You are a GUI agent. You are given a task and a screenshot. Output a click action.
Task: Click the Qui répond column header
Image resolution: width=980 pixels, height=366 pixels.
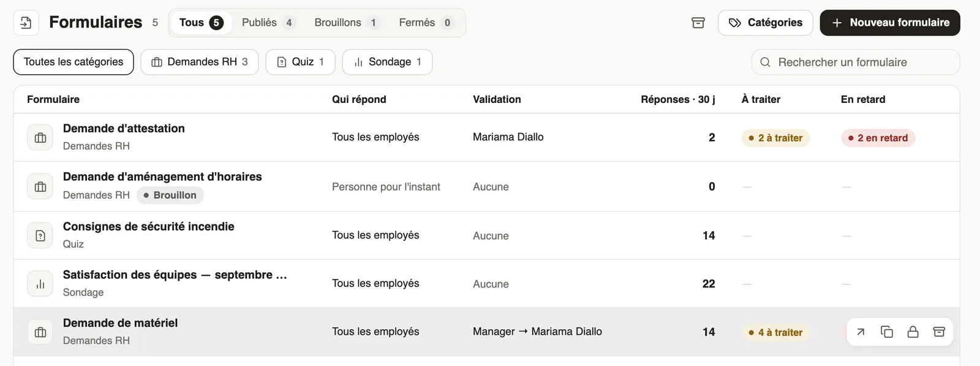359,99
